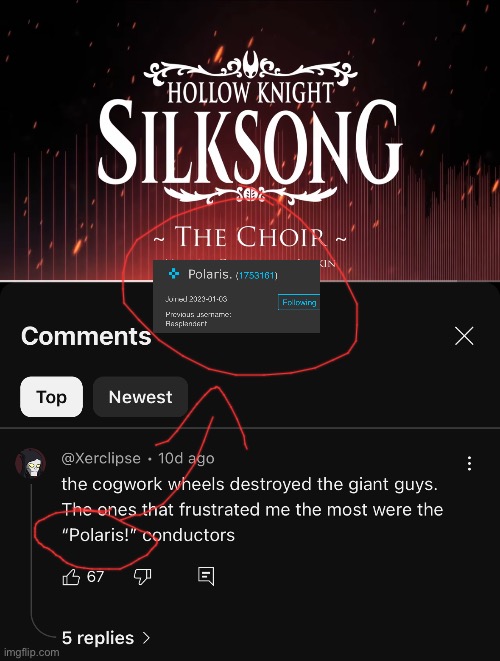The width and height of the screenshot is (500, 661).
Task: Click the chevron next to 5 replies
Action: coord(146,638)
